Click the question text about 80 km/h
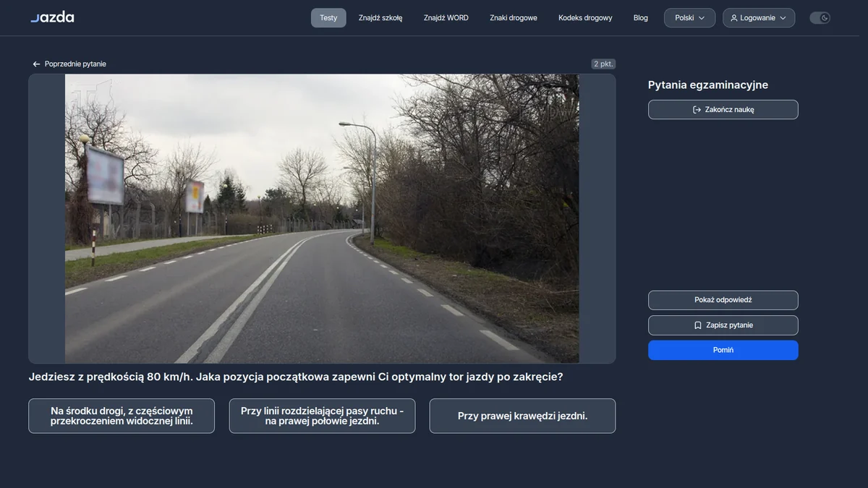 pyautogui.click(x=296, y=377)
